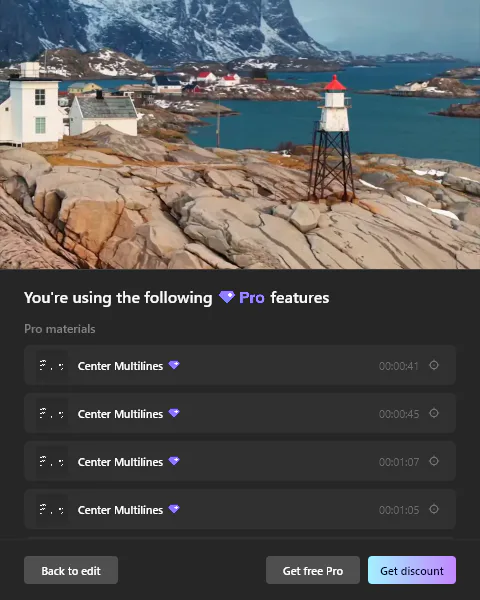Click the diamond badge on the 00:00:41 row

click(x=174, y=365)
